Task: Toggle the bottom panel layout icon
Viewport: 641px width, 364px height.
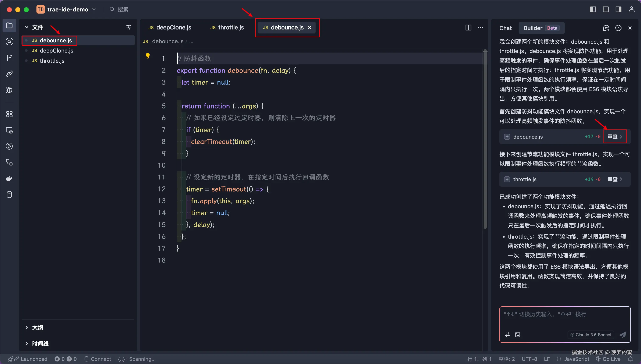Action: 606,10
